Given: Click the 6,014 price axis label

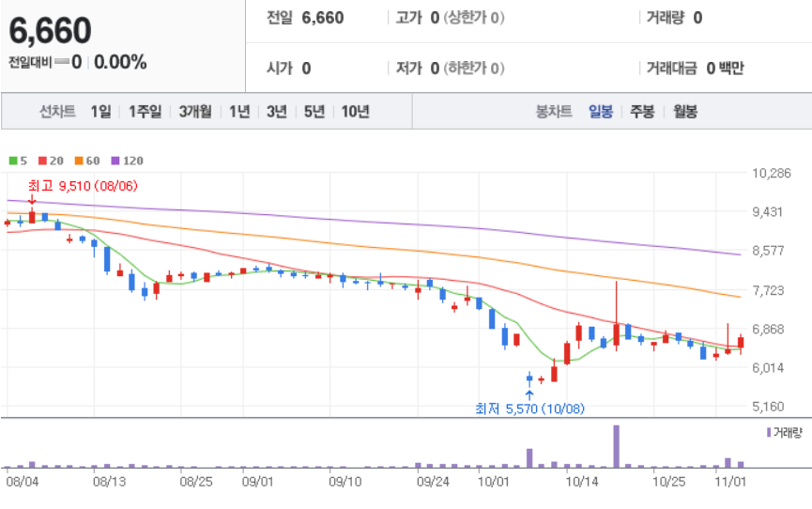Looking at the screenshot, I should click(768, 368).
